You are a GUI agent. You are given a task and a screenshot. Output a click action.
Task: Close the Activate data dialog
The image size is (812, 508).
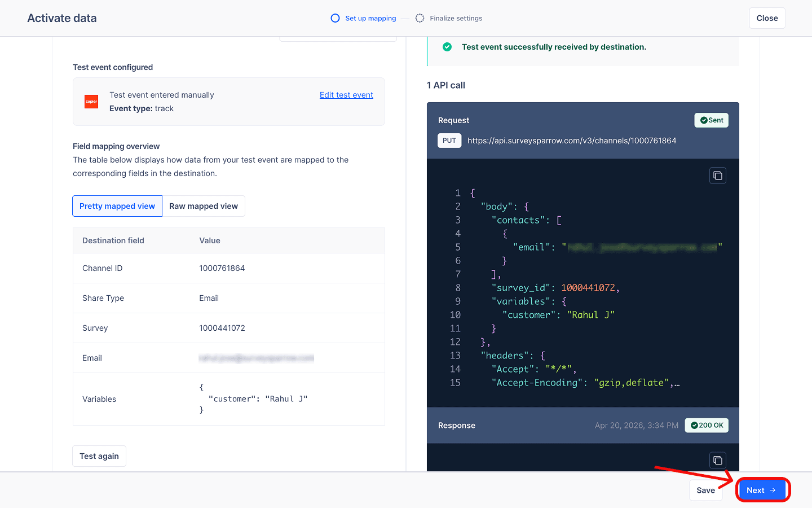tap(767, 18)
